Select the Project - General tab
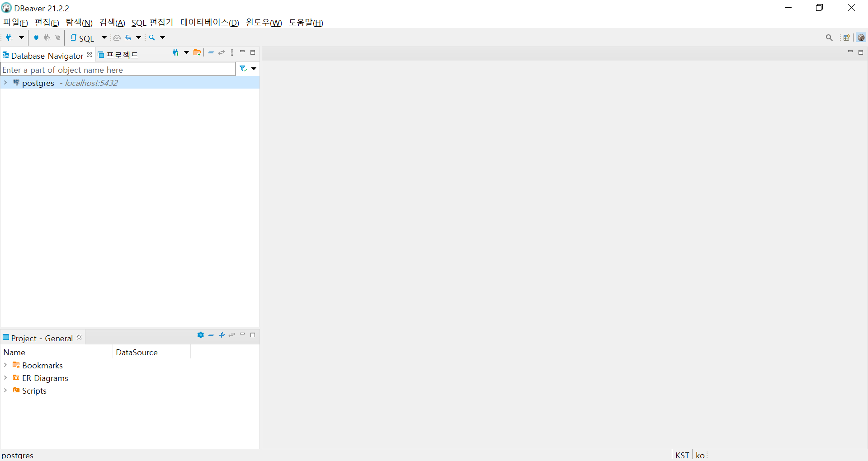Image resolution: width=868 pixels, height=461 pixels. (42, 338)
